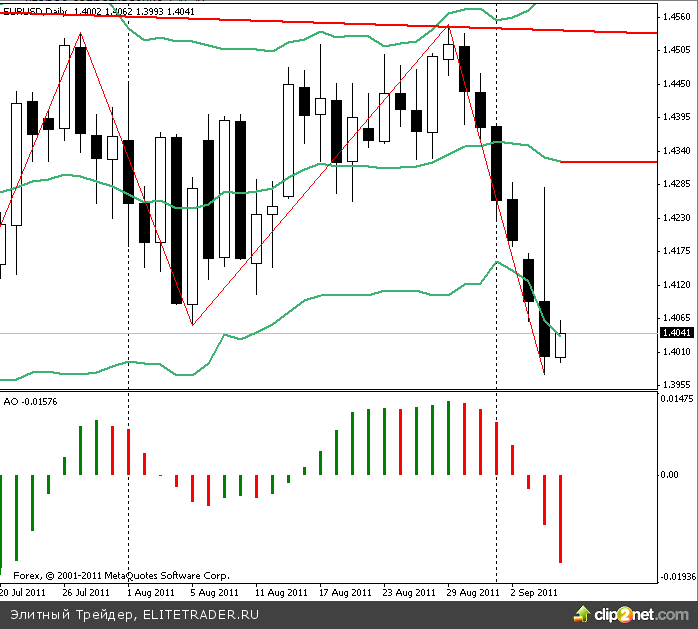Click the 1.4340 price axis label
The width and height of the screenshot is (698, 629).
click(675, 151)
